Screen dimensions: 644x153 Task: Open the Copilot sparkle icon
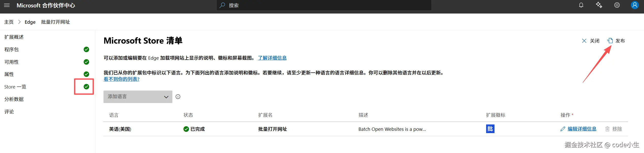click(599, 5)
